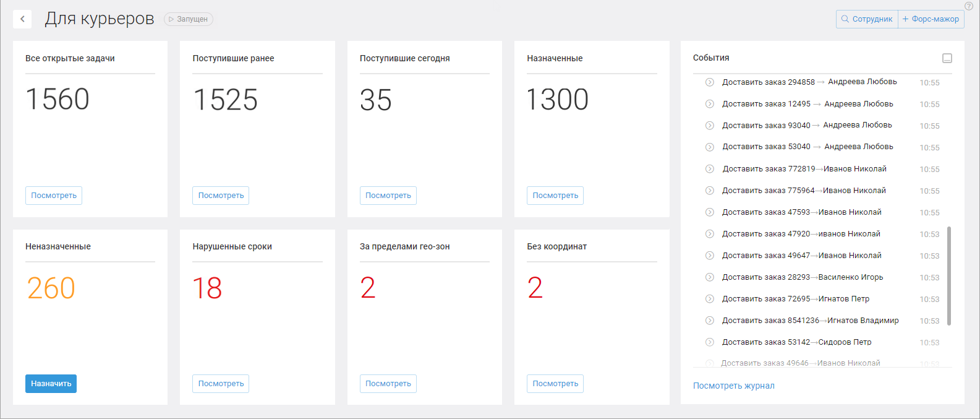
Task: Click the circle arrow icon for order 772819
Action: point(710,169)
